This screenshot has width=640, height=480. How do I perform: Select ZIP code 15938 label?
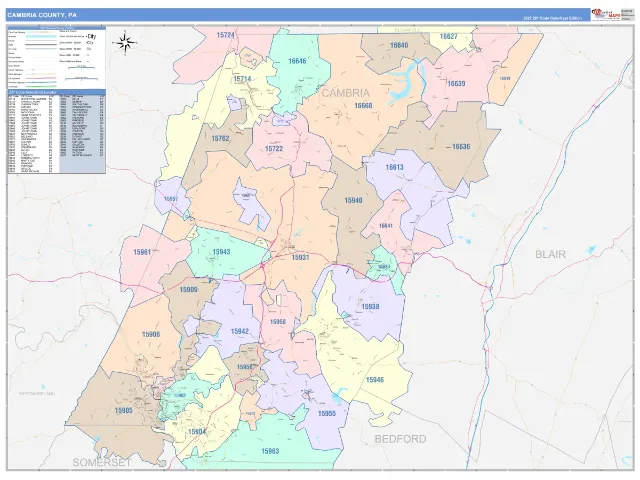[370, 307]
